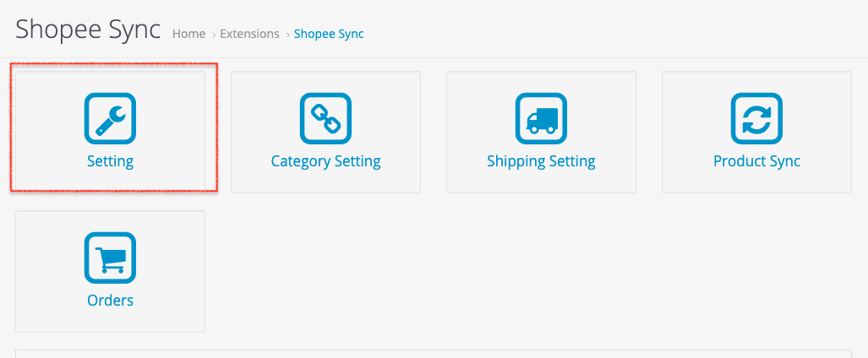Go to Extensions in the breadcrumb
Image resolution: width=868 pixels, height=358 pixels.
coord(249,34)
